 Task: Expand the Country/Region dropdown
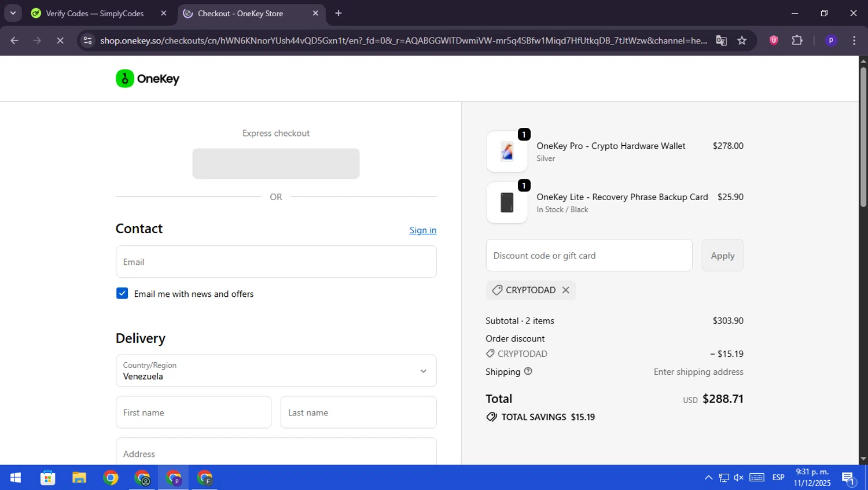[x=276, y=371]
